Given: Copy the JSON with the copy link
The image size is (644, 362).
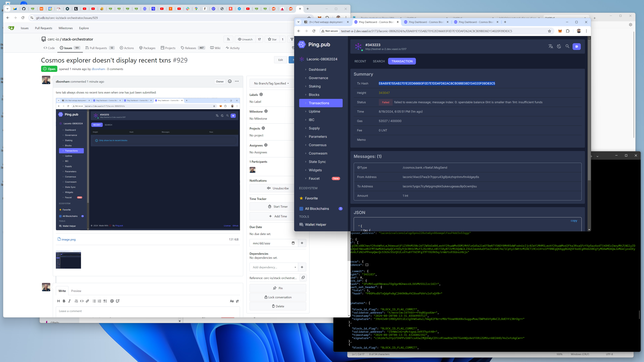Looking at the screenshot, I should pos(574,221).
